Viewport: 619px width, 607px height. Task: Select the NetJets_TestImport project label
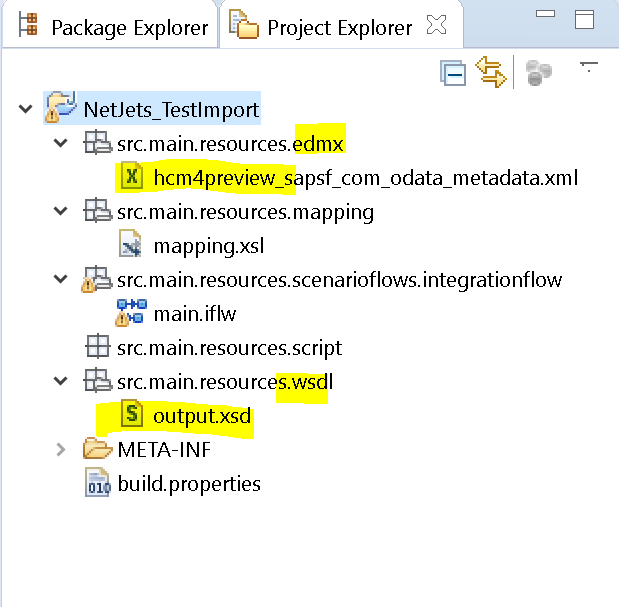tap(171, 110)
